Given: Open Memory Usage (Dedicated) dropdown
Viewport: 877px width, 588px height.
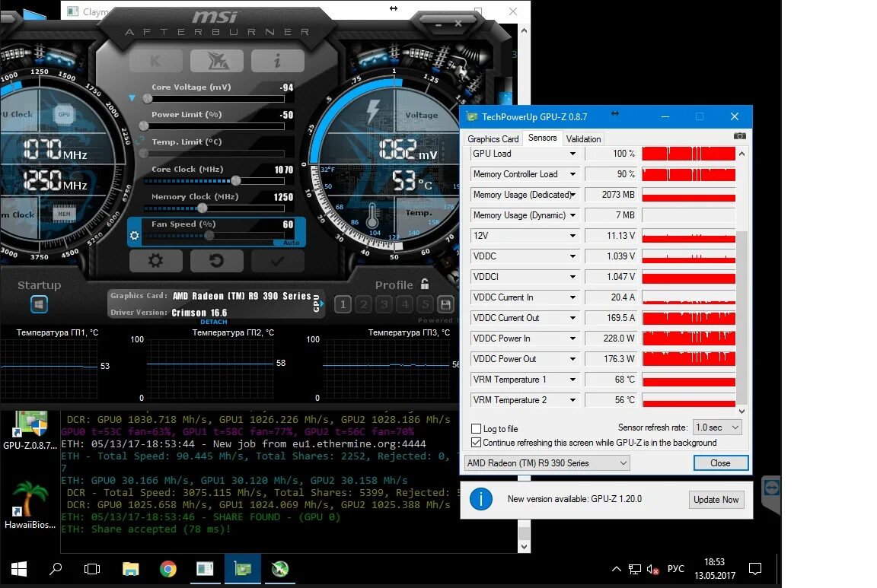Looking at the screenshot, I should click(572, 195).
